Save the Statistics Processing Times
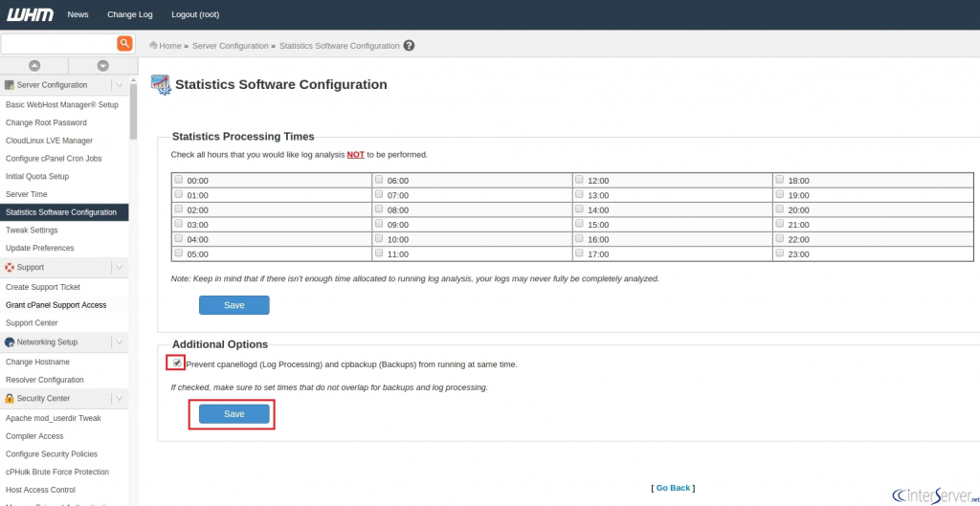 [234, 305]
